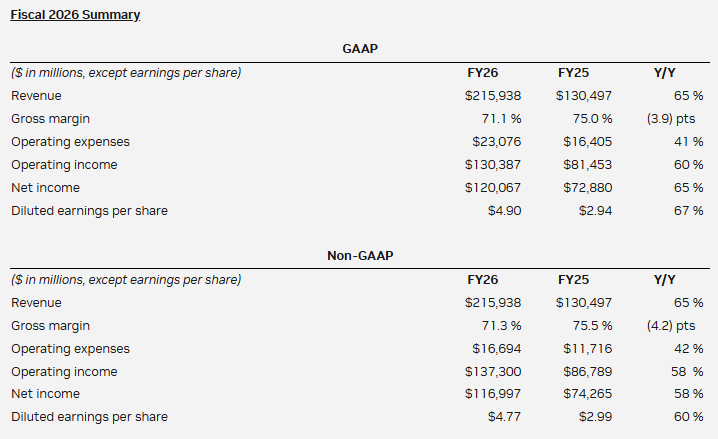Select Non-GAAP diluted EPS $4.77

[x=505, y=416]
